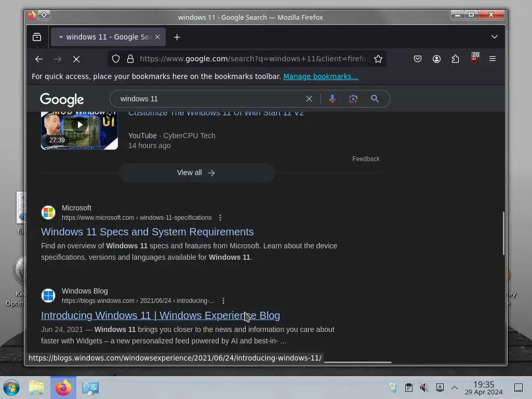532x399 pixels.
Task: Close the windows 11 Google Search tab
Action: coord(157,37)
